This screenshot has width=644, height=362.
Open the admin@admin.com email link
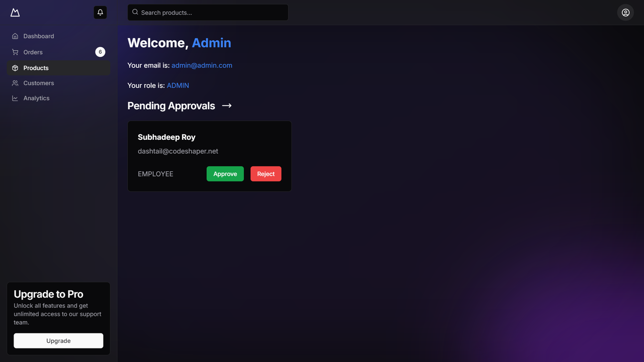[x=202, y=65]
